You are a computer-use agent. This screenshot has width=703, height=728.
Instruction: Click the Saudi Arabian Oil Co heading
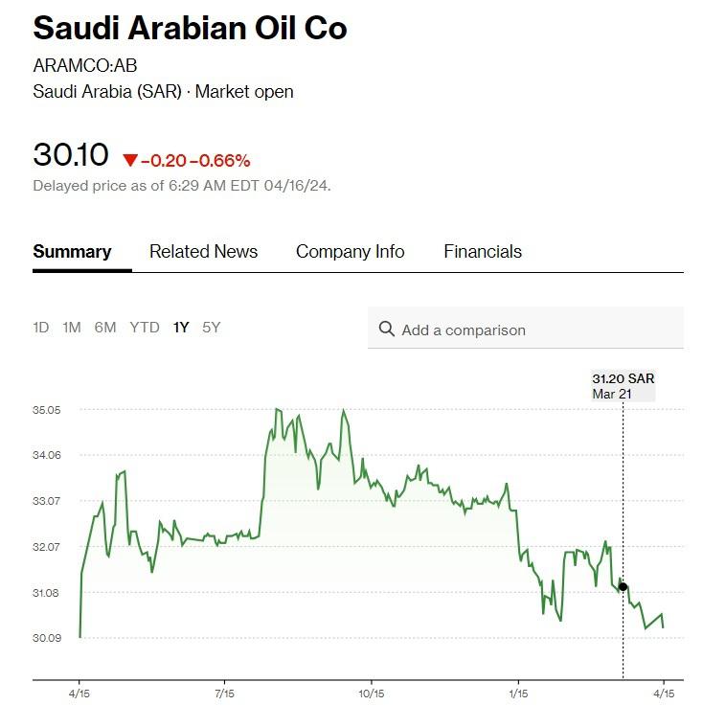pyautogui.click(x=190, y=29)
